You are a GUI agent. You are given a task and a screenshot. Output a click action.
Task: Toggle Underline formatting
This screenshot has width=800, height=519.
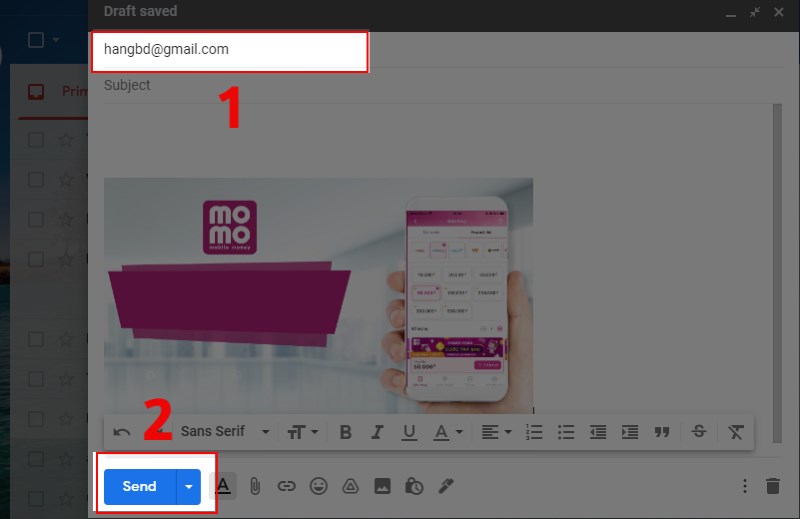click(x=409, y=432)
